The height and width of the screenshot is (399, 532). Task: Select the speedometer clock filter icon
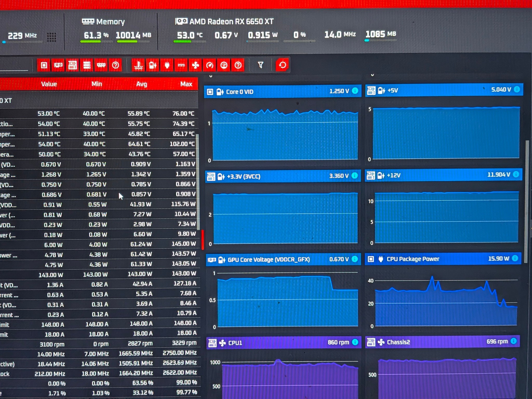coord(209,65)
